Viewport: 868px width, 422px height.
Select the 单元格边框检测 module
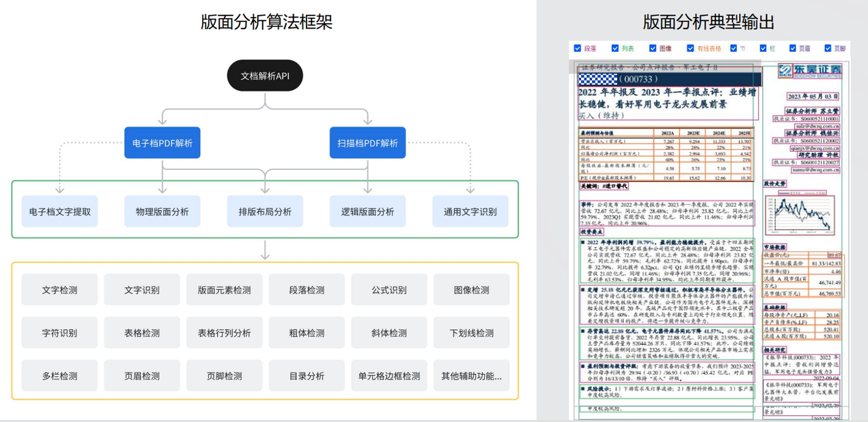(x=389, y=375)
